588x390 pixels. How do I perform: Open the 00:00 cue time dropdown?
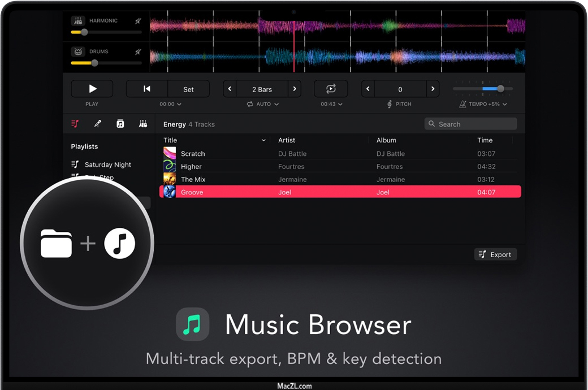coord(170,104)
